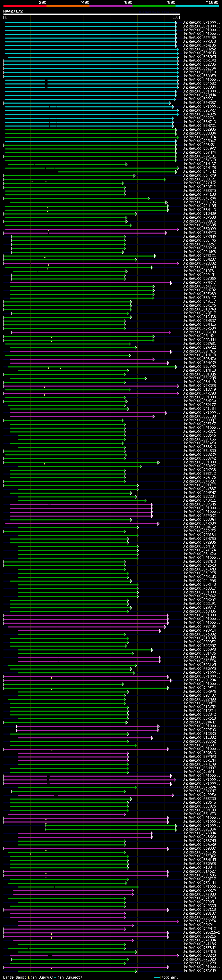This screenshot has height=980, width=222.
Task: Open hit UniRef100_B9S5Y5
Action: click(199, 57)
